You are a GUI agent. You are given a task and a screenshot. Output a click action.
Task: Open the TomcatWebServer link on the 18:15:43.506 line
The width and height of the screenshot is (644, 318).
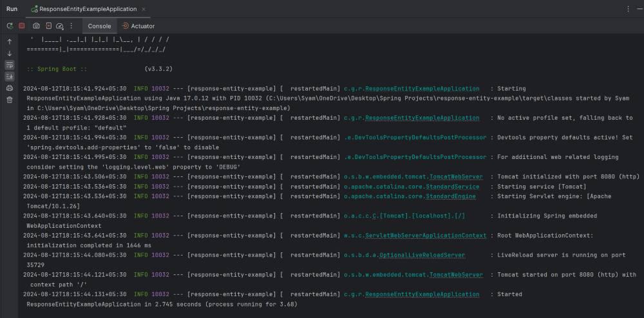click(x=456, y=177)
